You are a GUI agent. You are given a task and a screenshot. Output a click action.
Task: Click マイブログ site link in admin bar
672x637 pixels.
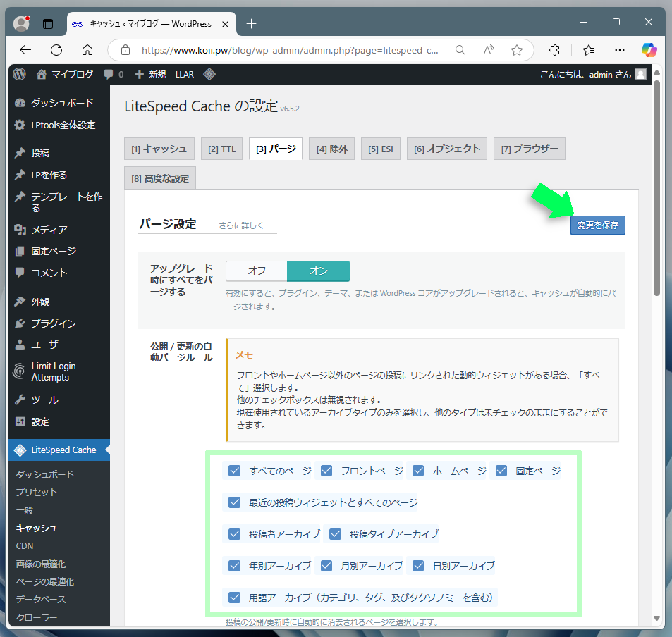(65, 75)
